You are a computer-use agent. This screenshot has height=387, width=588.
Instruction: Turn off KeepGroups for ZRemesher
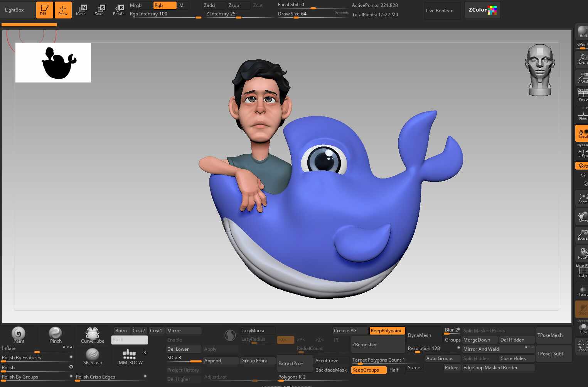tap(368, 370)
